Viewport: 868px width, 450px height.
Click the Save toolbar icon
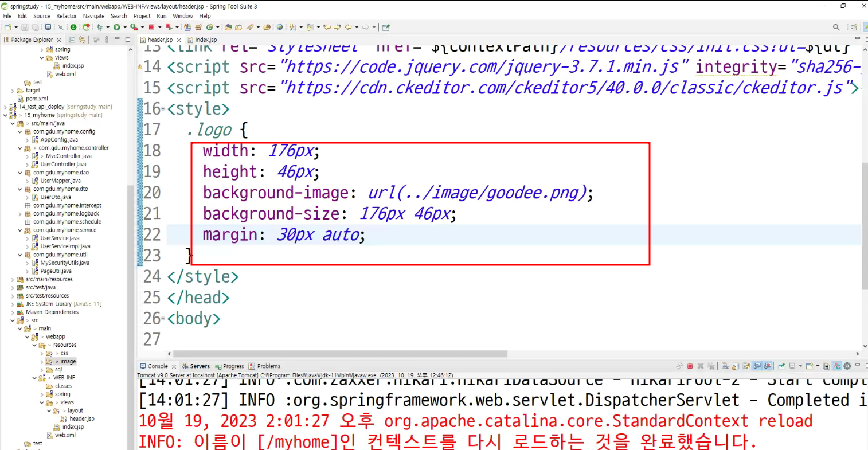[x=25, y=27]
